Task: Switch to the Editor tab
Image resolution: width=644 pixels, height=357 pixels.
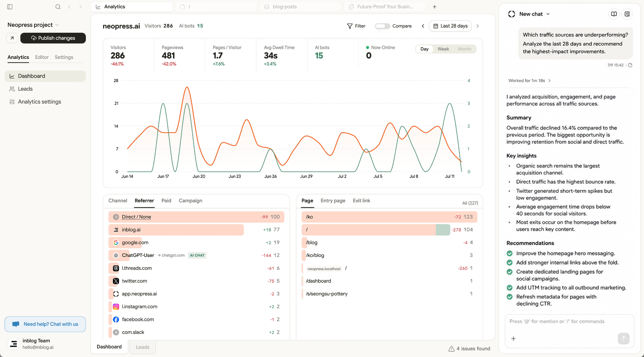Action: 42,57
